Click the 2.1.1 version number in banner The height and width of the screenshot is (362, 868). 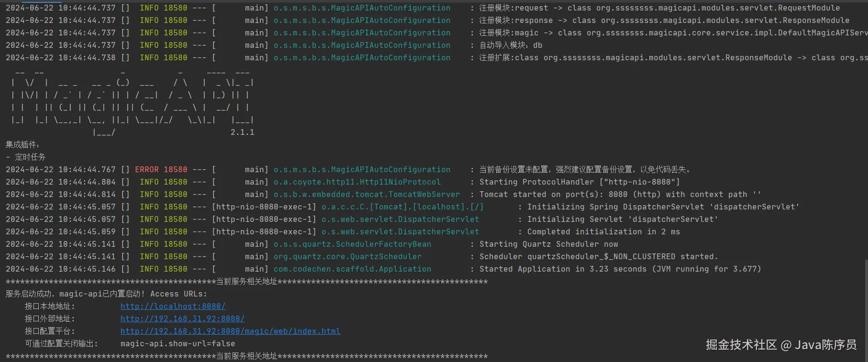pyautogui.click(x=242, y=132)
